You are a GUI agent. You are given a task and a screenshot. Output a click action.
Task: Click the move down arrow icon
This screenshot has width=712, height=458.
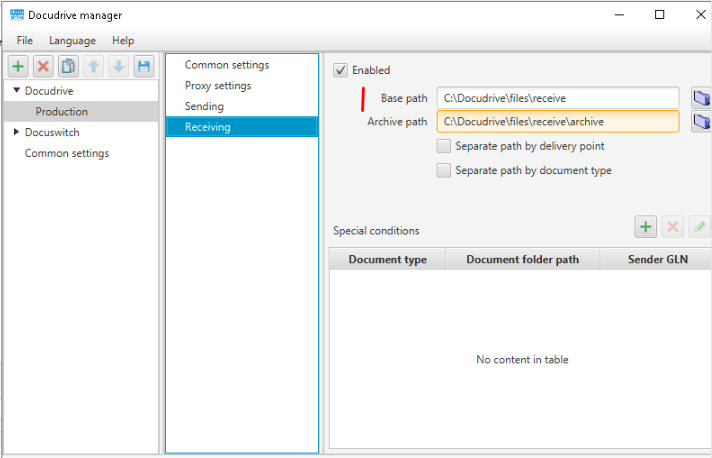coord(119,67)
